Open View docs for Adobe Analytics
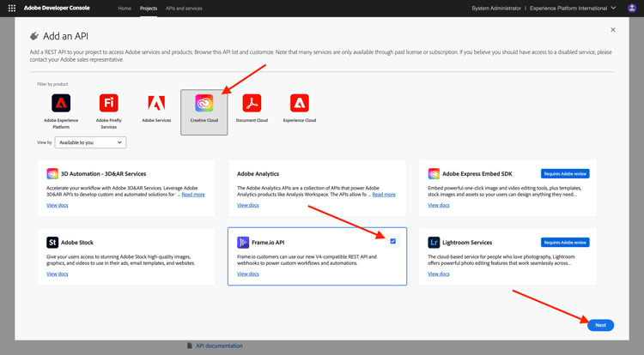 click(247, 205)
